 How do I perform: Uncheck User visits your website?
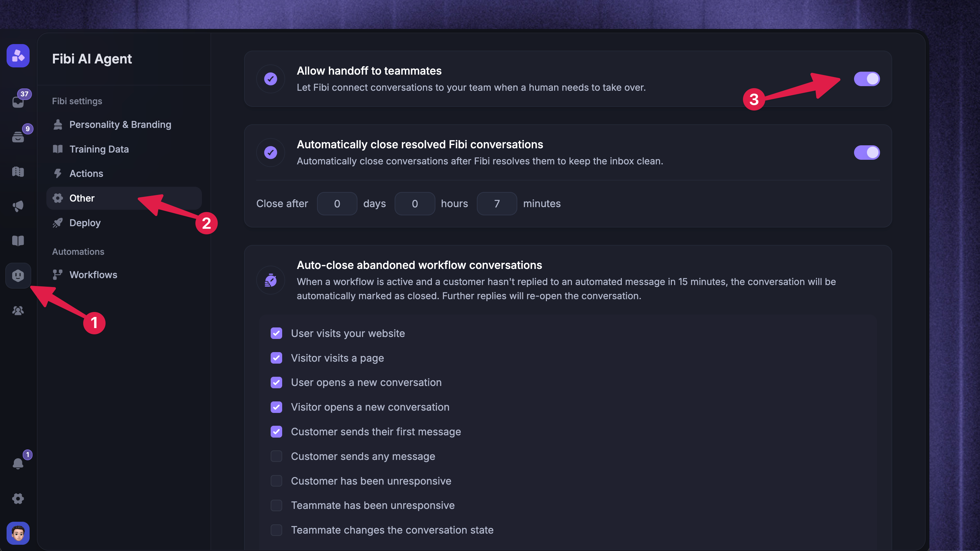coord(276,333)
